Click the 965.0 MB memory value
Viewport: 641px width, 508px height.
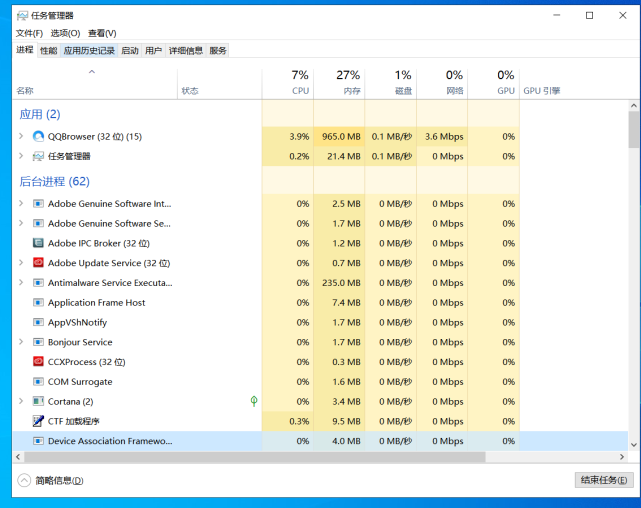click(341, 137)
